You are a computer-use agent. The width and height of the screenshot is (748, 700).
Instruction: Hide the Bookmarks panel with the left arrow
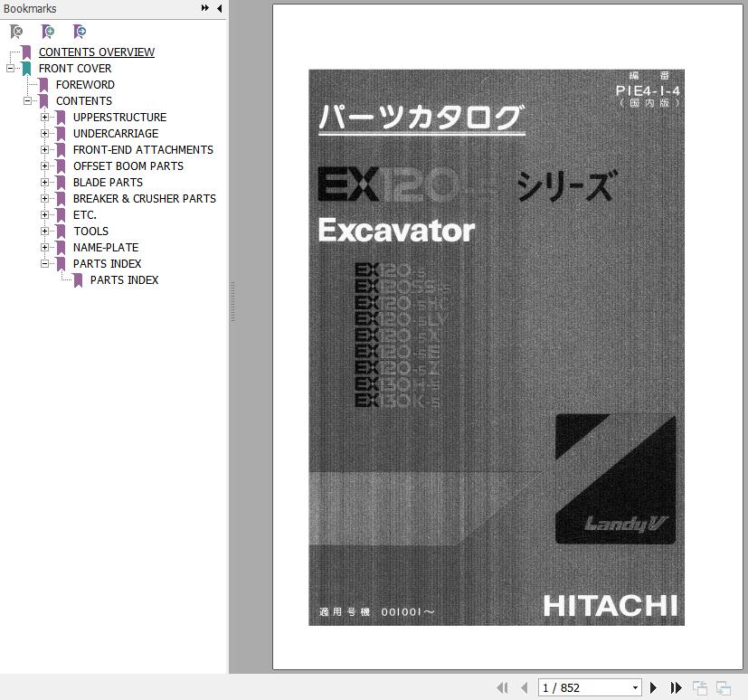coord(220,8)
